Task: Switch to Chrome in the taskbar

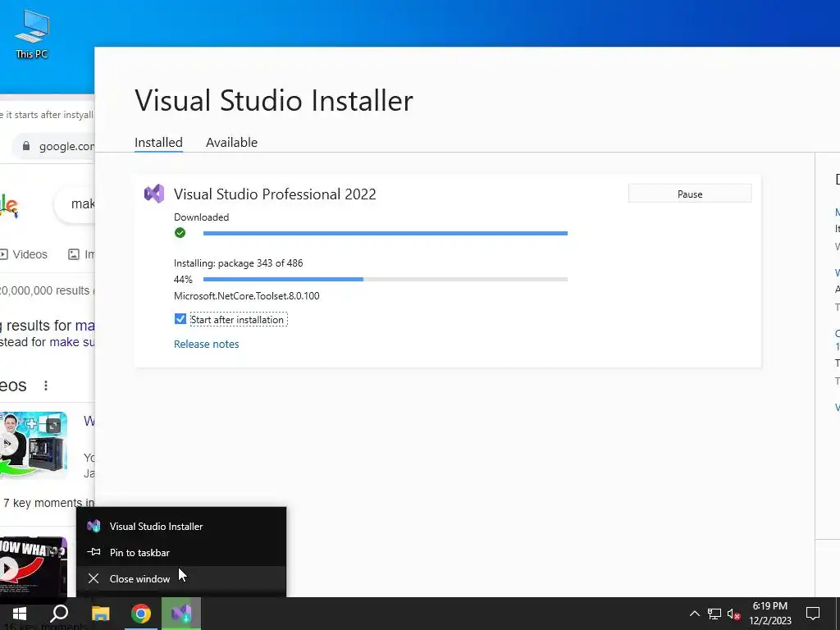Action: tap(141, 614)
